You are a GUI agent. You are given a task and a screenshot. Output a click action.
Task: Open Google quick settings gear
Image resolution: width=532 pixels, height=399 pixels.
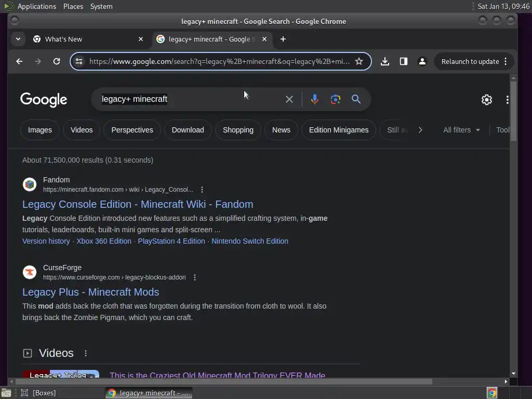tap(486, 99)
